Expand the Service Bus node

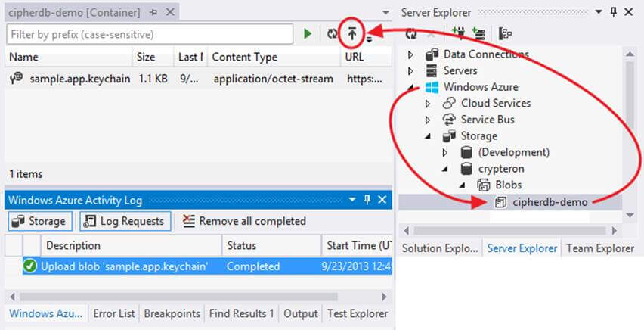pos(428,120)
